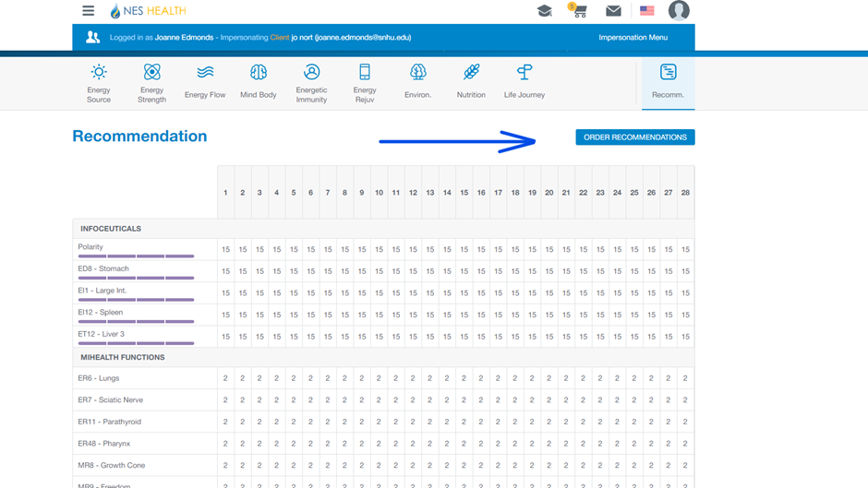Open the Energy Strength section

coord(151,82)
